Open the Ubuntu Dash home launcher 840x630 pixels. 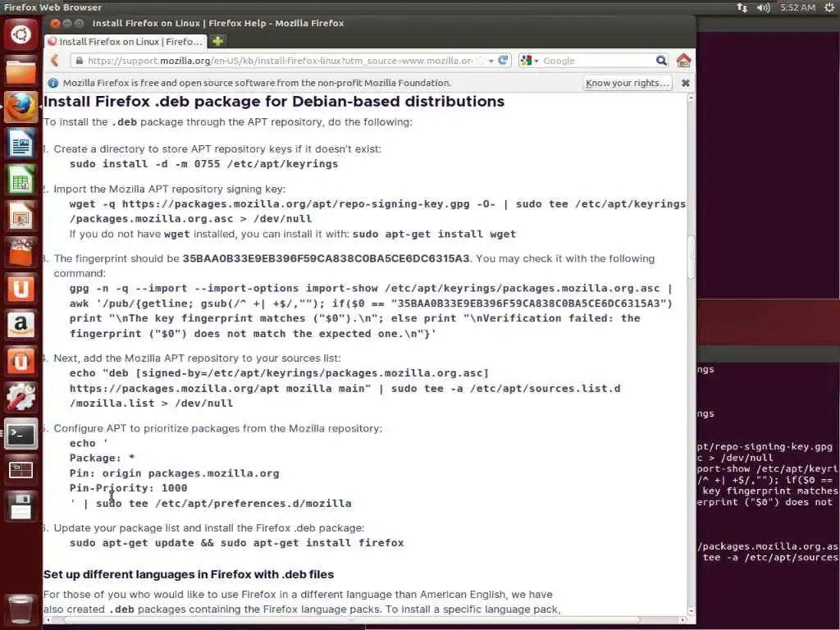point(21,34)
